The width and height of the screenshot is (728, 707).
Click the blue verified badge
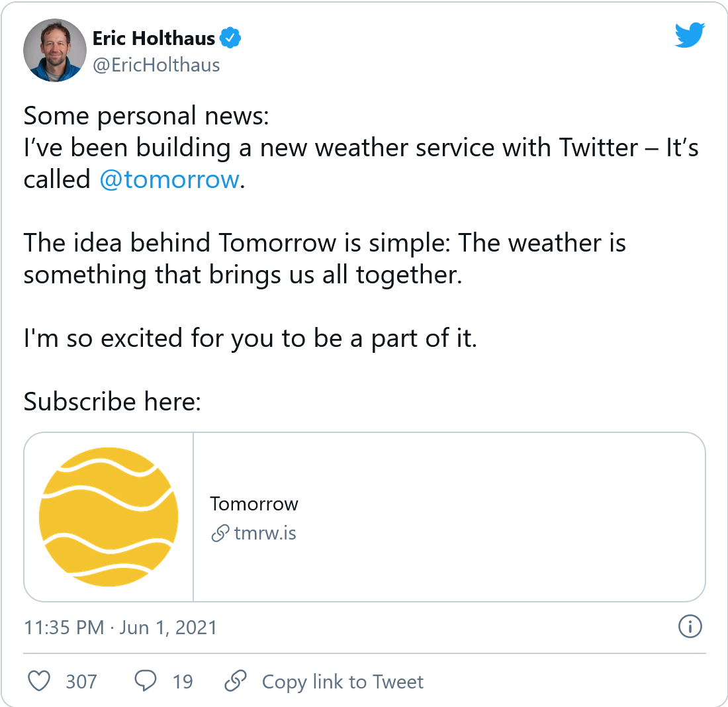(x=230, y=38)
